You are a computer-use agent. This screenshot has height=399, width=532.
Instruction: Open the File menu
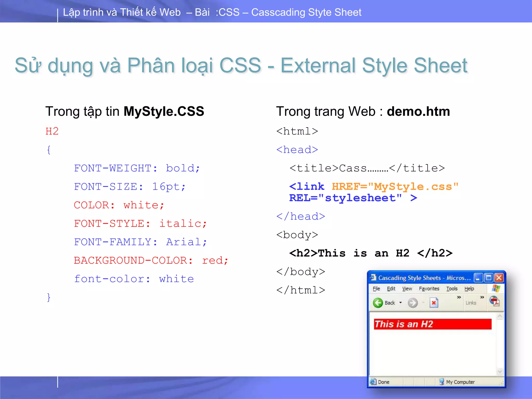click(x=376, y=289)
